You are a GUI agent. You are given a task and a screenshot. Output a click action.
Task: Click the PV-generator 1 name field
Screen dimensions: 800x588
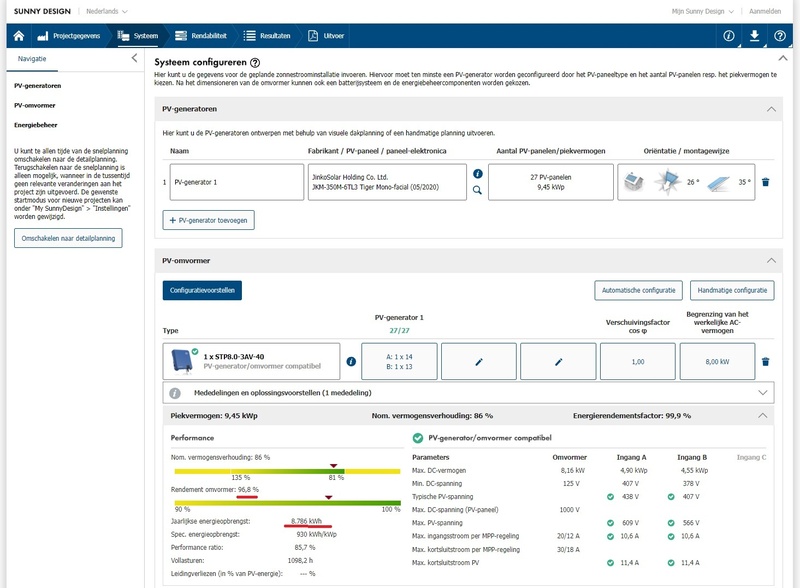tap(235, 183)
